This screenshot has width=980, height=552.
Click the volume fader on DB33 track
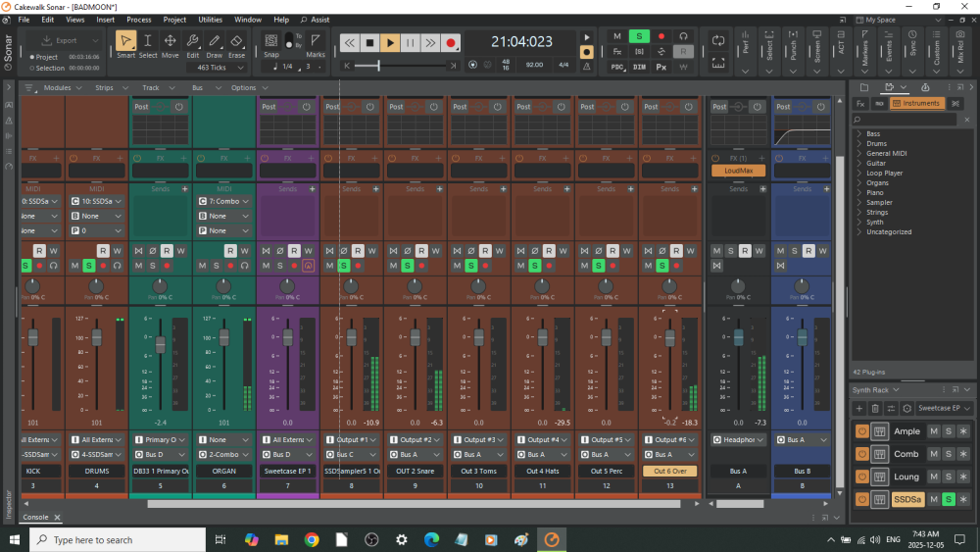pyautogui.click(x=161, y=344)
